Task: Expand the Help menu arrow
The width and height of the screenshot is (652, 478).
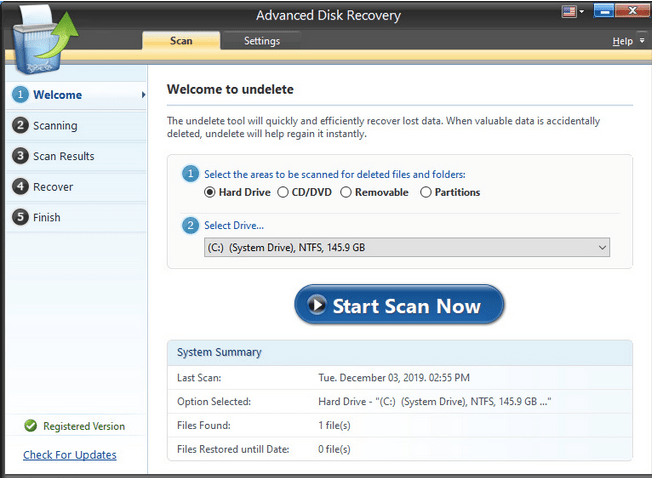Action: tap(642, 40)
